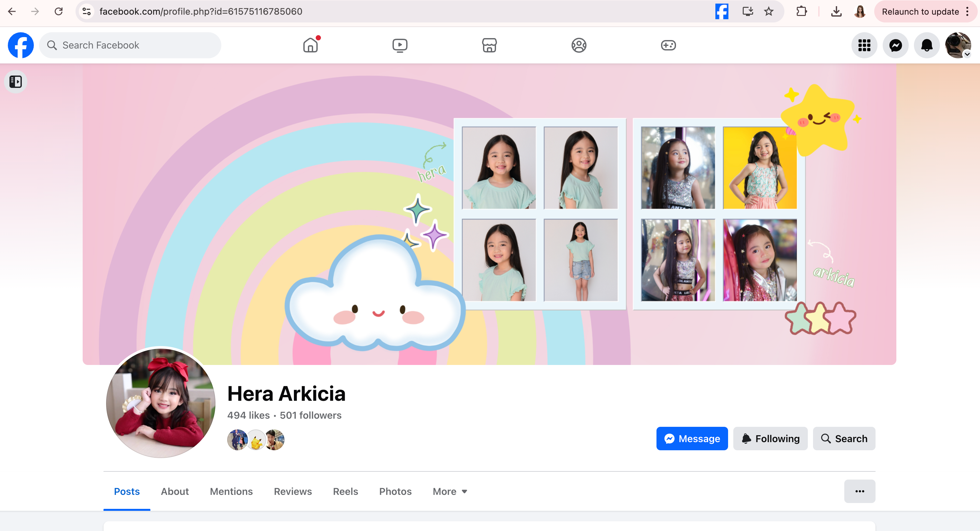Viewport: 980px width, 531px height.
Task: Open the Video tab icon
Action: point(400,45)
